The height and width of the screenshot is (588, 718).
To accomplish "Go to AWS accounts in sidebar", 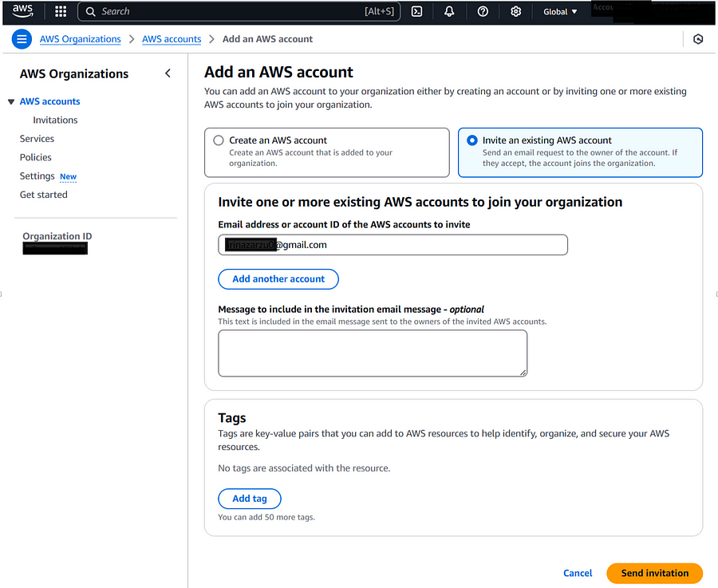I will pyautogui.click(x=50, y=101).
